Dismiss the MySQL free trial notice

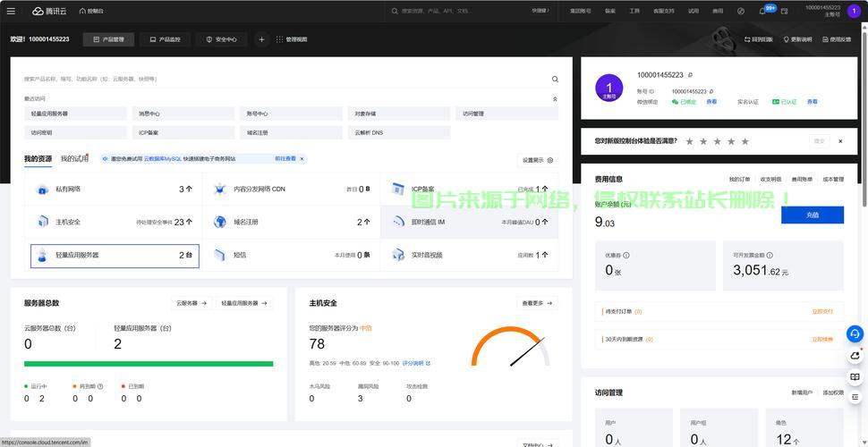pyautogui.click(x=302, y=159)
